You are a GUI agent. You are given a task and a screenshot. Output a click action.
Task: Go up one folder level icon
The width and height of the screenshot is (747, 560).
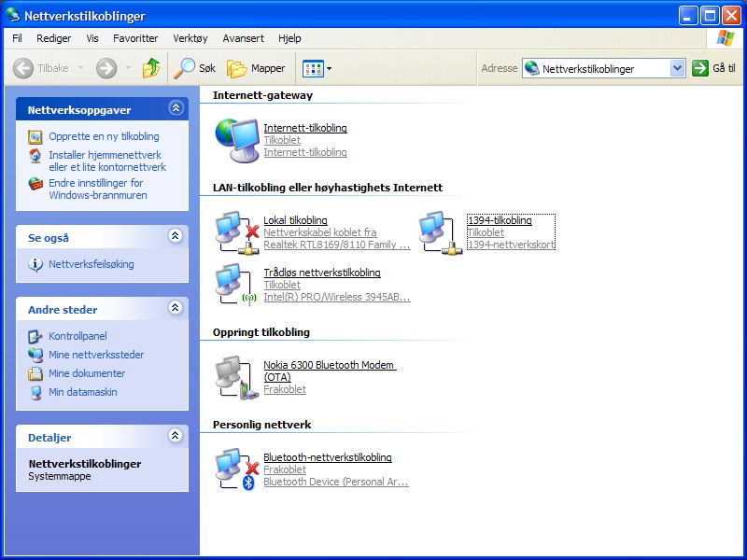(x=151, y=68)
